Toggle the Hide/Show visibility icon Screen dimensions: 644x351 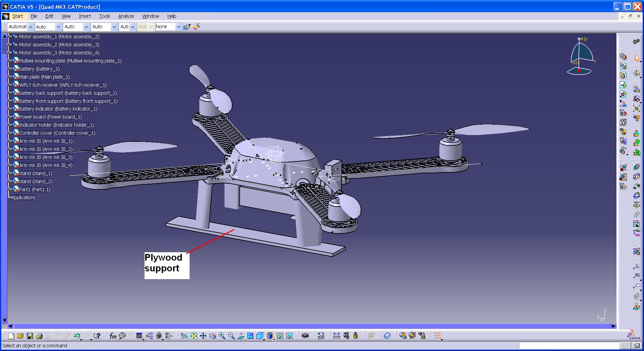pos(280,336)
